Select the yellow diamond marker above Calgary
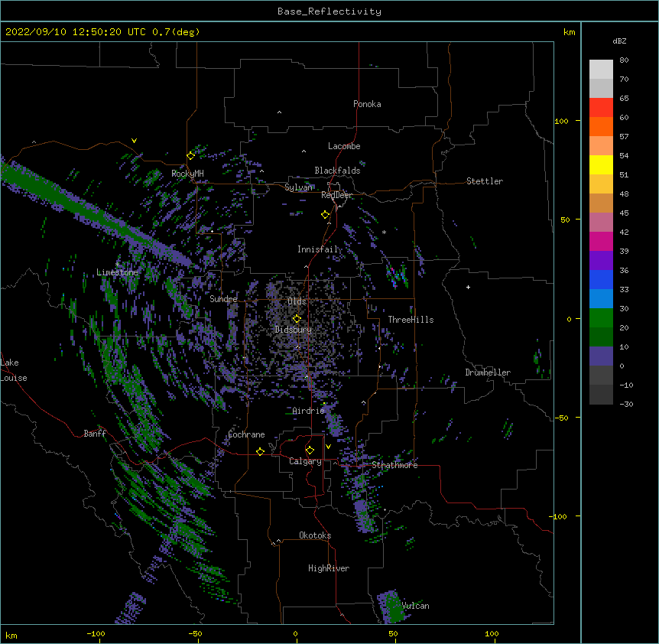This screenshot has height=644, width=659. point(310,450)
